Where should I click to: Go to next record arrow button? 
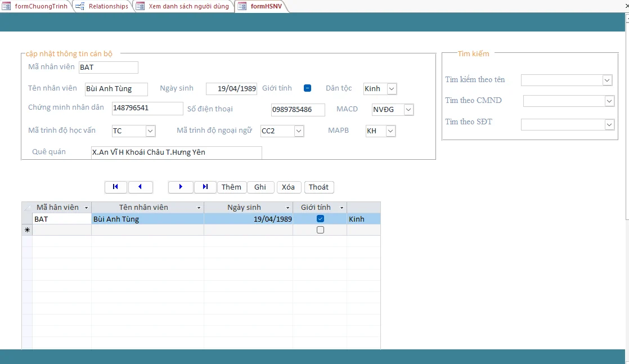[x=181, y=187]
